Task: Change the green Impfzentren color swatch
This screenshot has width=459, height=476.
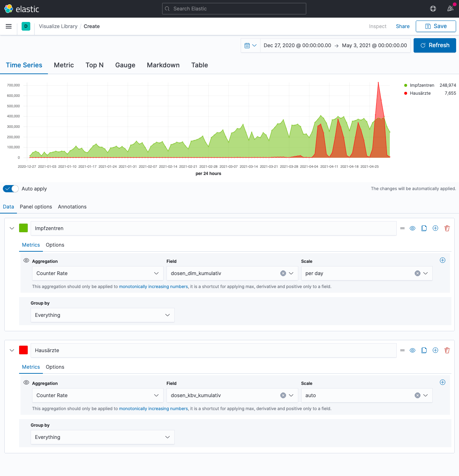Action: (x=23, y=228)
